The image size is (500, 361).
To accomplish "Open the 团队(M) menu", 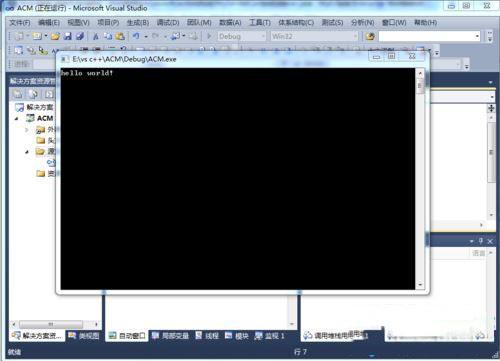I will click(x=199, y=23).
